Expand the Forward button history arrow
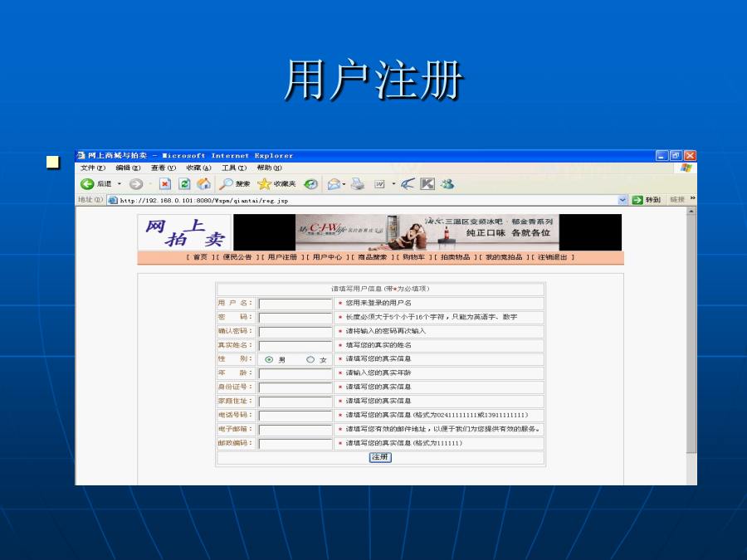 150,184
